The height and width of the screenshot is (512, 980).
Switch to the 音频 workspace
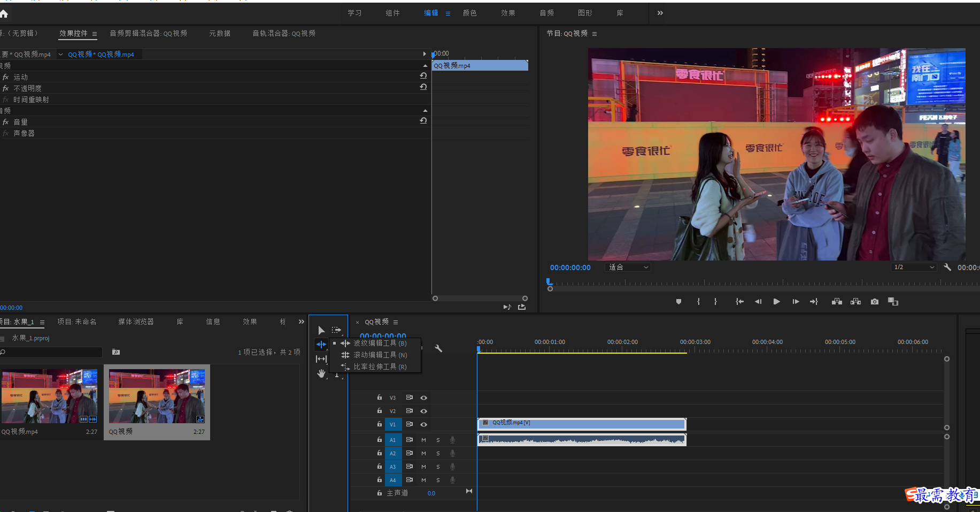tap(546, 13)
